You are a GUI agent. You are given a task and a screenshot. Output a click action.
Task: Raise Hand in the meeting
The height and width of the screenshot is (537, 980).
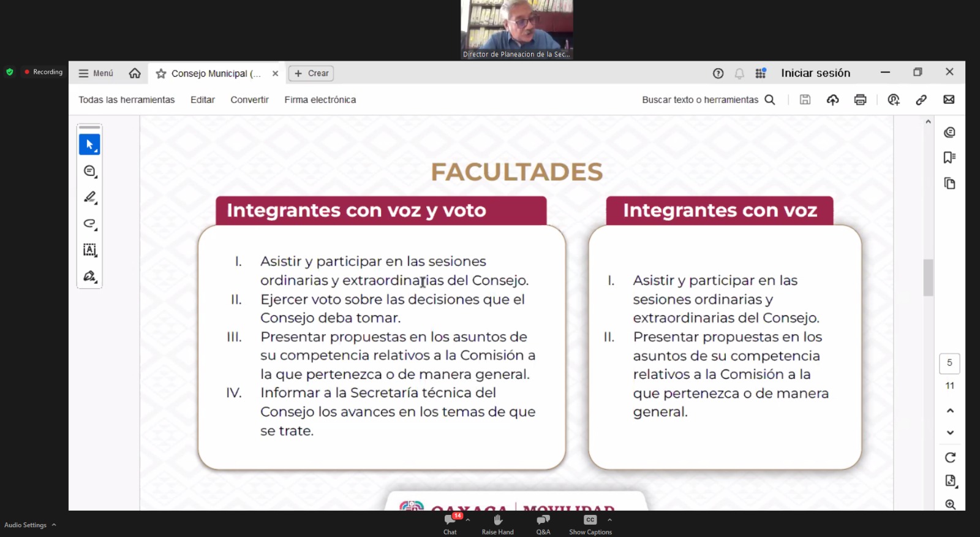pos(497,524)
